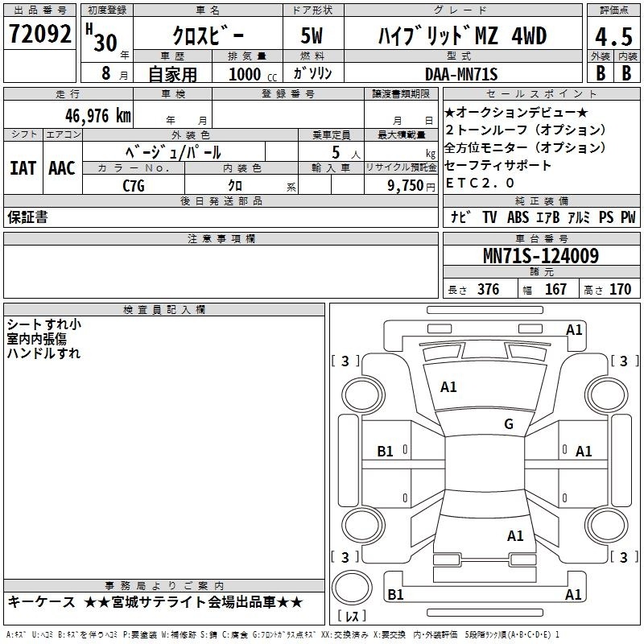The width and height of the screenshot is (644, 644).
Task: Click chassis number MN71S-124009
Action: [540, 256]
